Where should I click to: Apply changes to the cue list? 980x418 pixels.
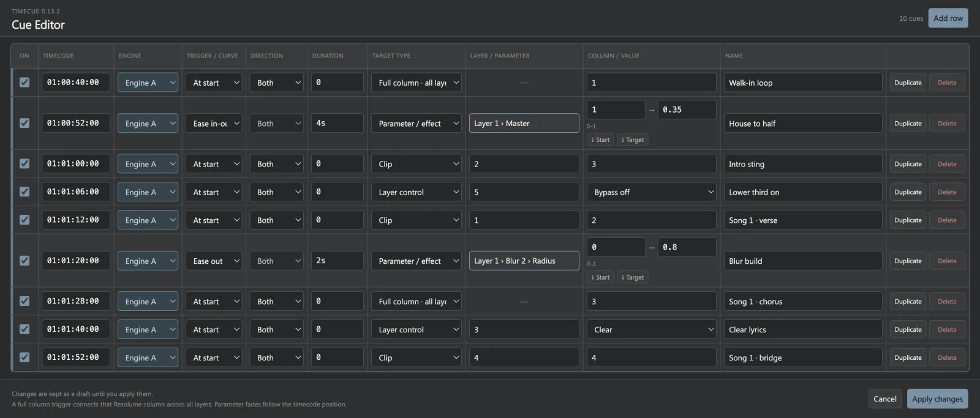(937, 399)
